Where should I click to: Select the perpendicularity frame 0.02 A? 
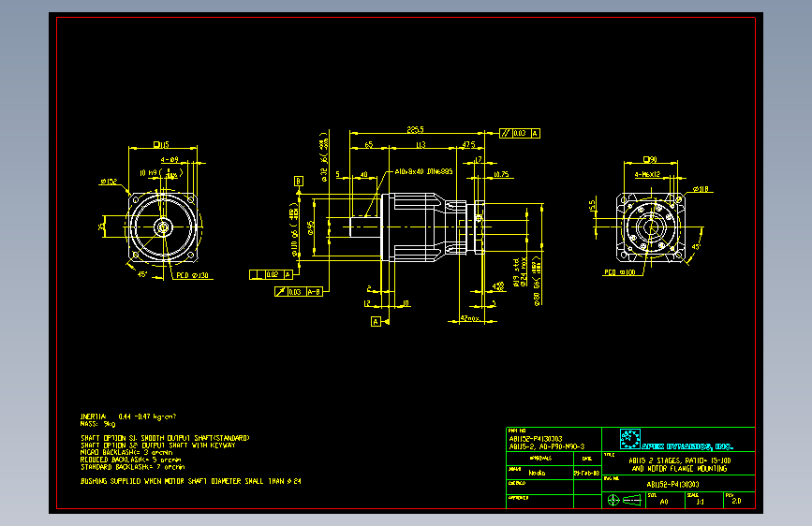[x=271, y=274]
